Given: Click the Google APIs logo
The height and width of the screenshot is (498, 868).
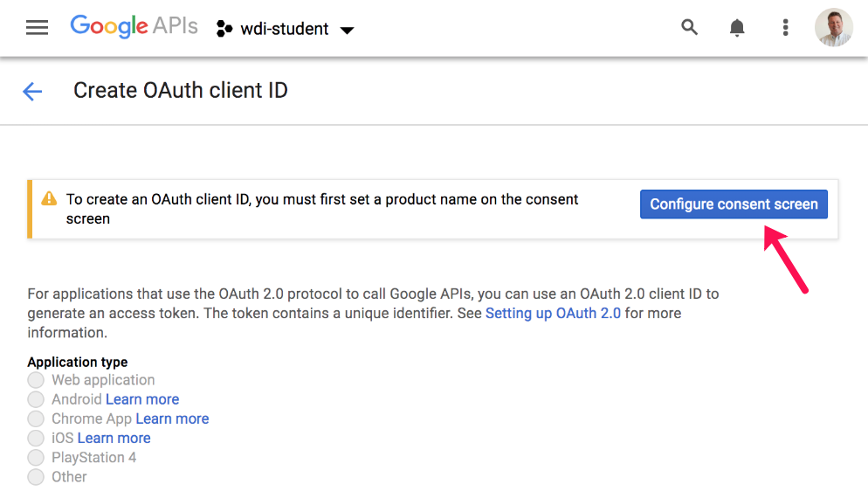Looking at the screenshot, I should [x=134, y=27].
